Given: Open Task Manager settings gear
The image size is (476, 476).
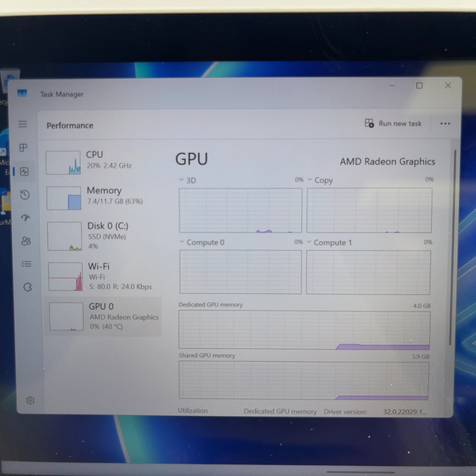Looking at the screenshot, I should (x=31, y=400).
